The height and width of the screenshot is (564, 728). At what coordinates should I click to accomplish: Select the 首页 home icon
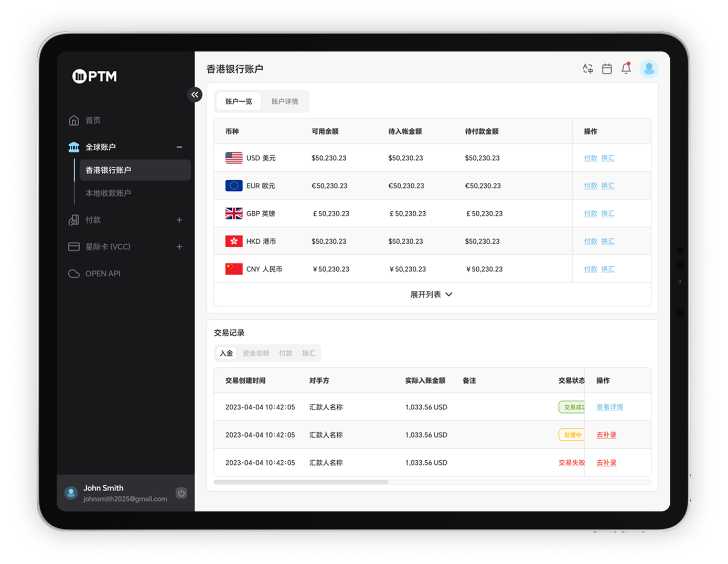[x=74, y=120]
